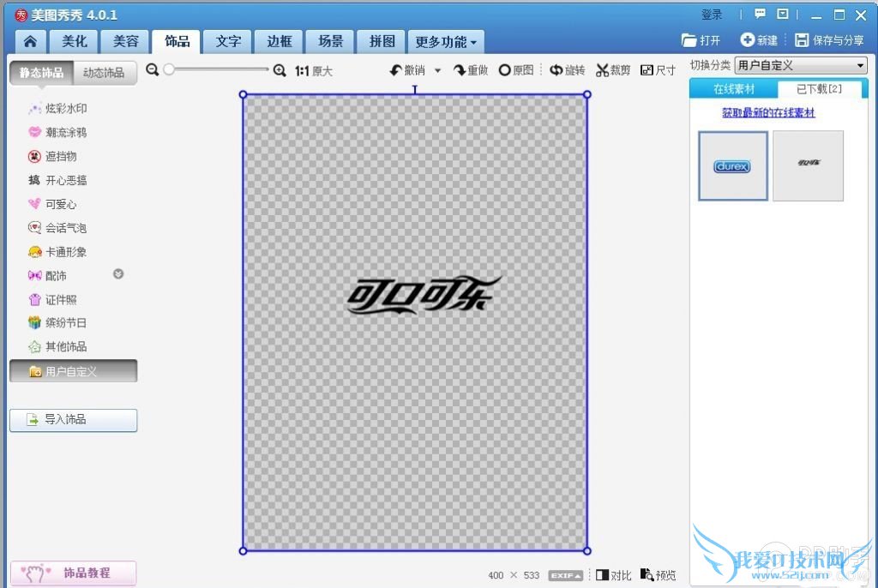The image size is (878, 588).
Task: Switch to dynamic stickers (动态饰品)
Action: click(104, 73)
